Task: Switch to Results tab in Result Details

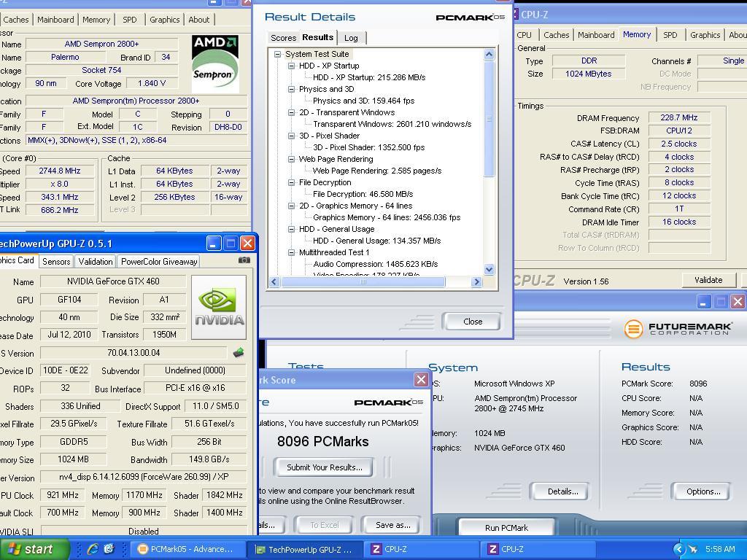Action: coord(318,37)
